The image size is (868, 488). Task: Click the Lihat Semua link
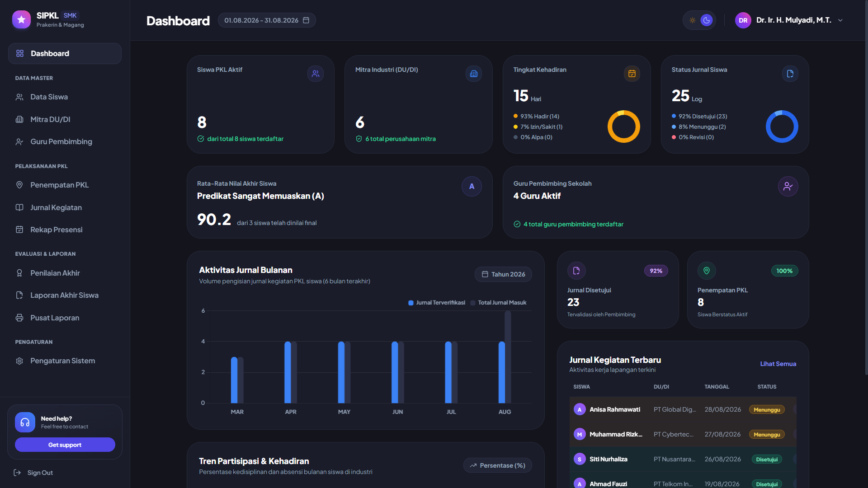click(778, 364)
